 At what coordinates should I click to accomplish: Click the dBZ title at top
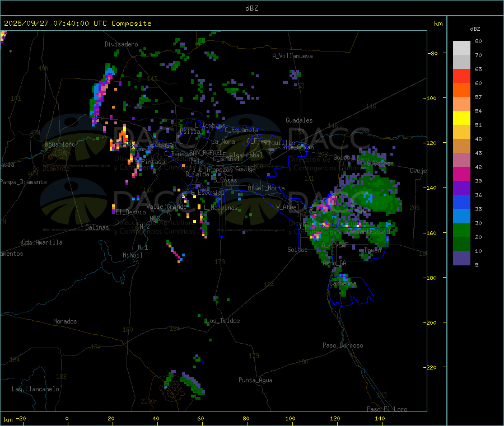coord(251,8)
